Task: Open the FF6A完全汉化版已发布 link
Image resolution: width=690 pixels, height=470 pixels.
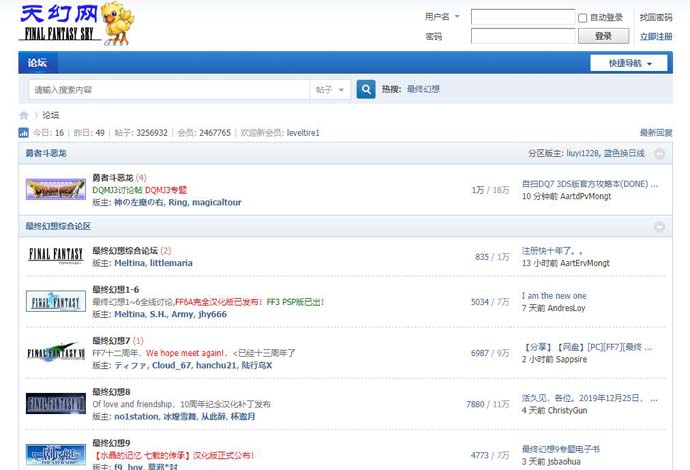Action: 219,302
